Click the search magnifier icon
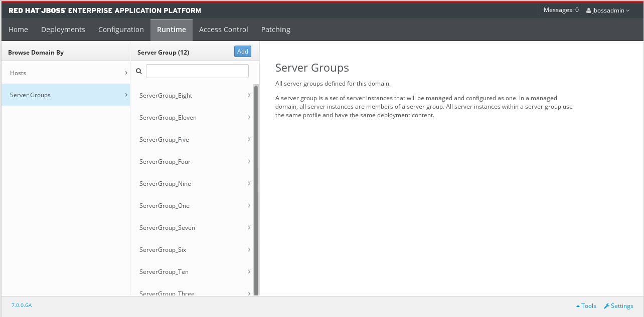Screen dimensions: 644x317 click(x=139, y=72)
